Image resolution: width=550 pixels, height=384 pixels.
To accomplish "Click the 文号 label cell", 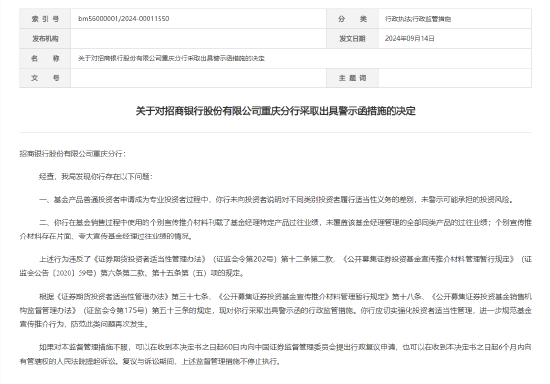I will point(45,78).
